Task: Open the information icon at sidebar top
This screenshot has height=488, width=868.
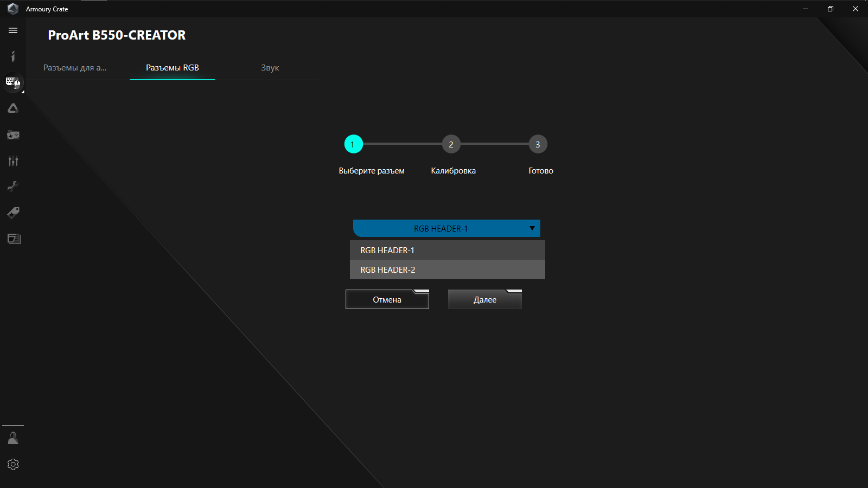Action: click(x=13, y=56)
